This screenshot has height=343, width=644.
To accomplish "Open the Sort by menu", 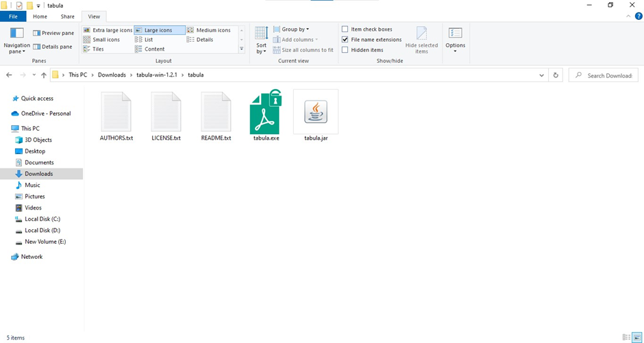I will click(261, 40).
